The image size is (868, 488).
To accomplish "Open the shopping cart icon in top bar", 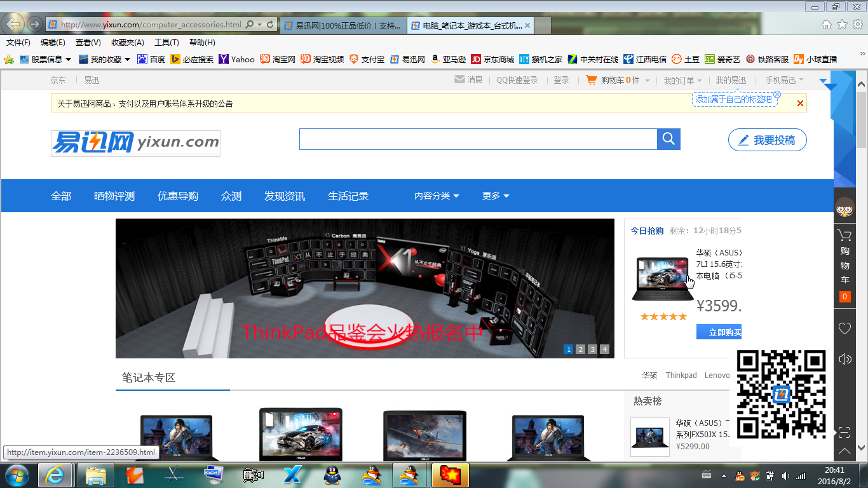I will (x=591, y=80).
